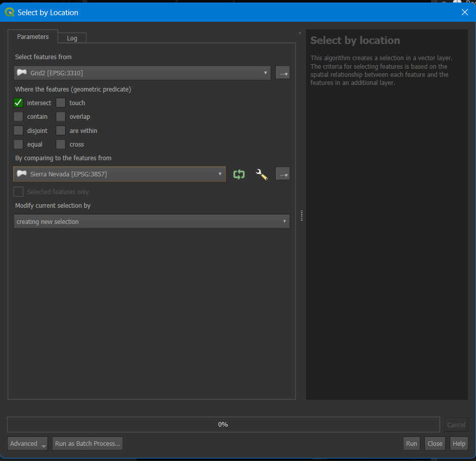
Task: Open Run as Batch Process
Action: [87, 443]
